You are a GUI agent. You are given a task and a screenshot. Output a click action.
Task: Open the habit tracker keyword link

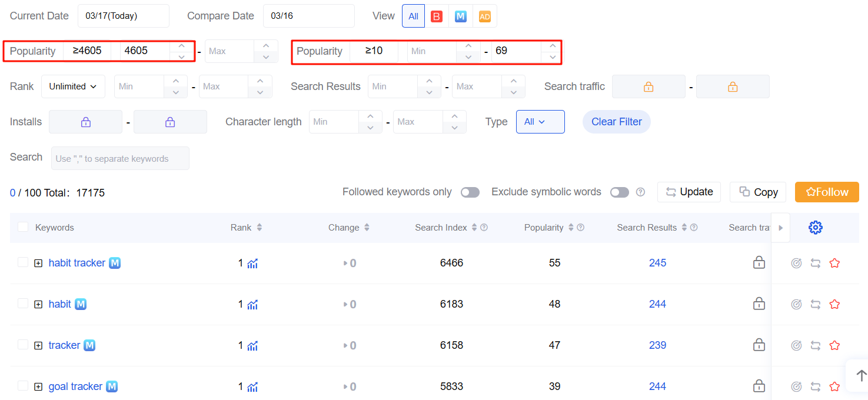(77, 263)
